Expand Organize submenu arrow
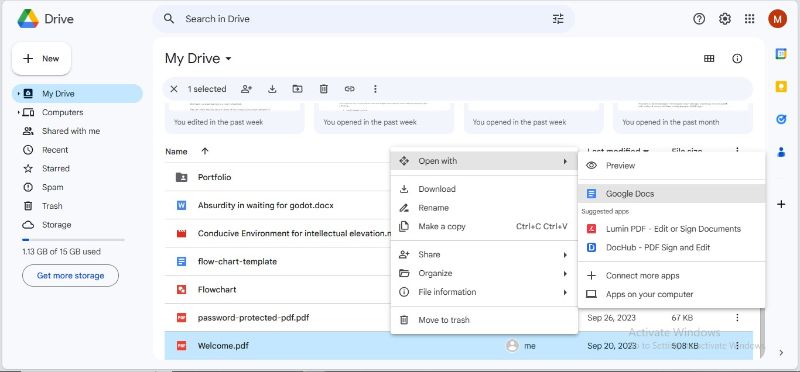 [x=565, y=274]
